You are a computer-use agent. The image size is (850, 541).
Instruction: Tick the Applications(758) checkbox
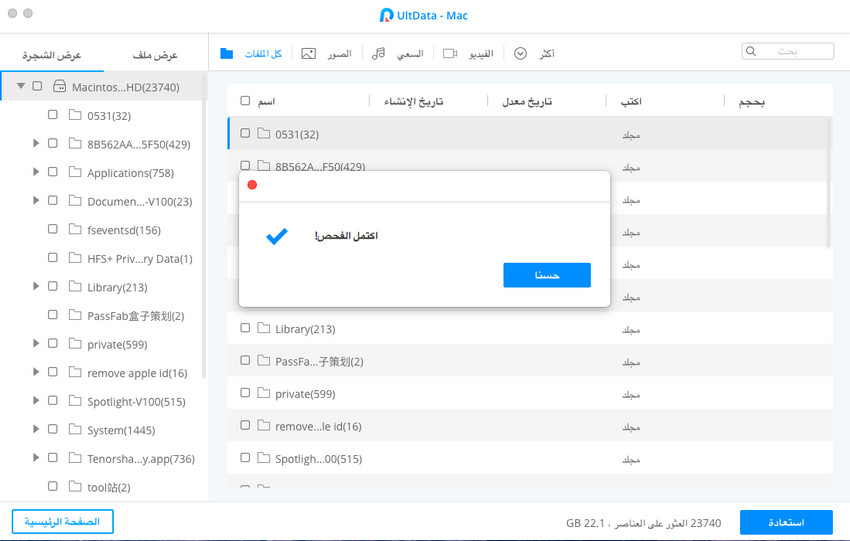[x=53, y=172]
